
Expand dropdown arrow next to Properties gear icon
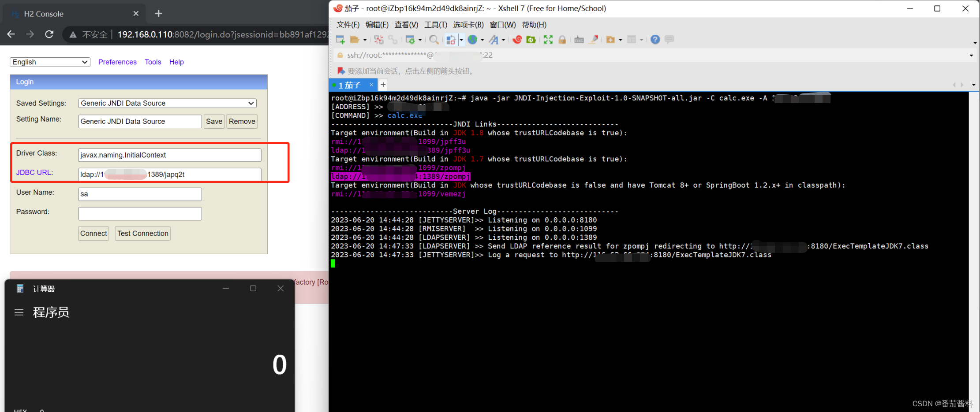pos(420,40)
